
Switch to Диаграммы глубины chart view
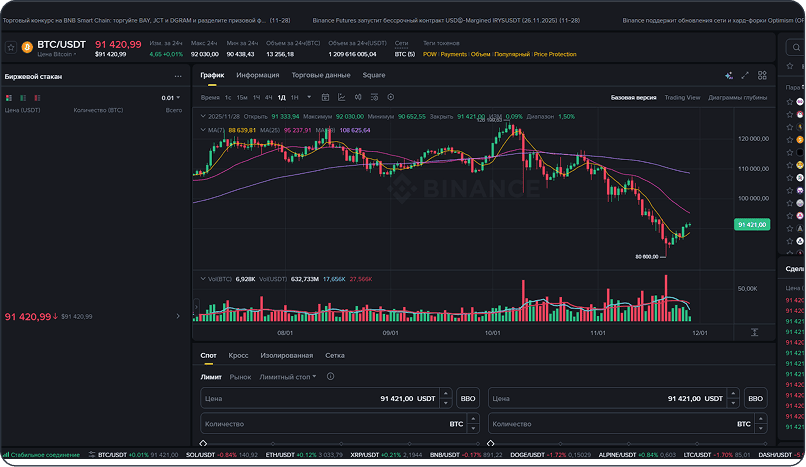pyautogui.click(x=737, y=98)
